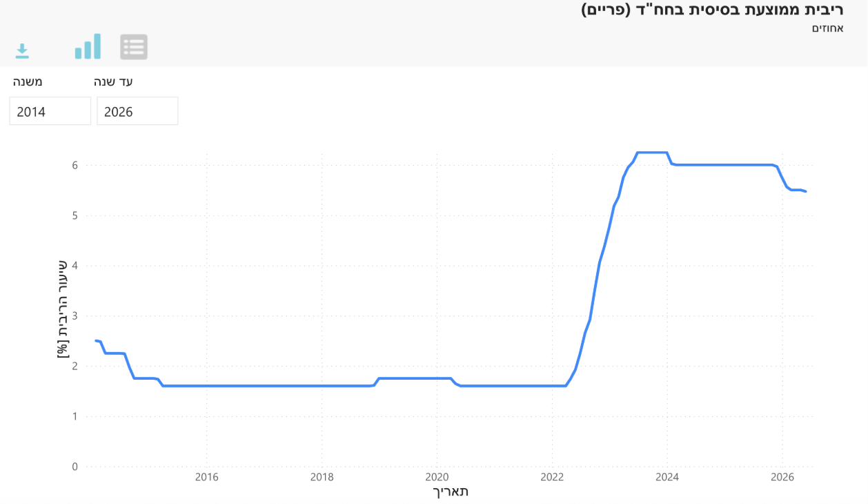Download the chart data
The image size is (868, 504).
pos(22,50)
